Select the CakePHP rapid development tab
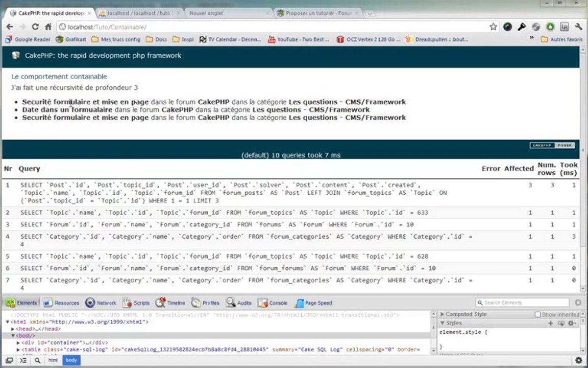Screen dimensions: 588x368 tap(50, 13)
